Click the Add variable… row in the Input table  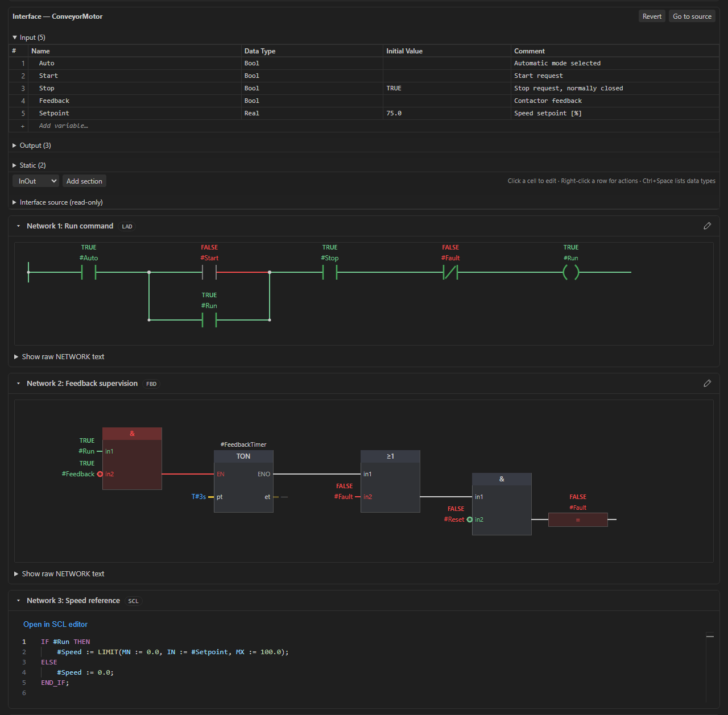pyautogui.click(x=364, y=126)
